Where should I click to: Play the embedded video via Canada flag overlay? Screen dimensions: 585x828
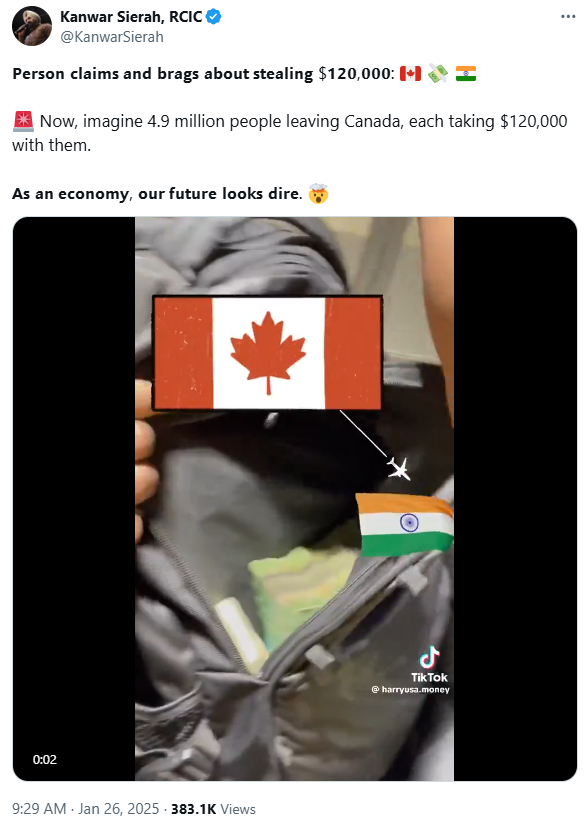(268, 353)
